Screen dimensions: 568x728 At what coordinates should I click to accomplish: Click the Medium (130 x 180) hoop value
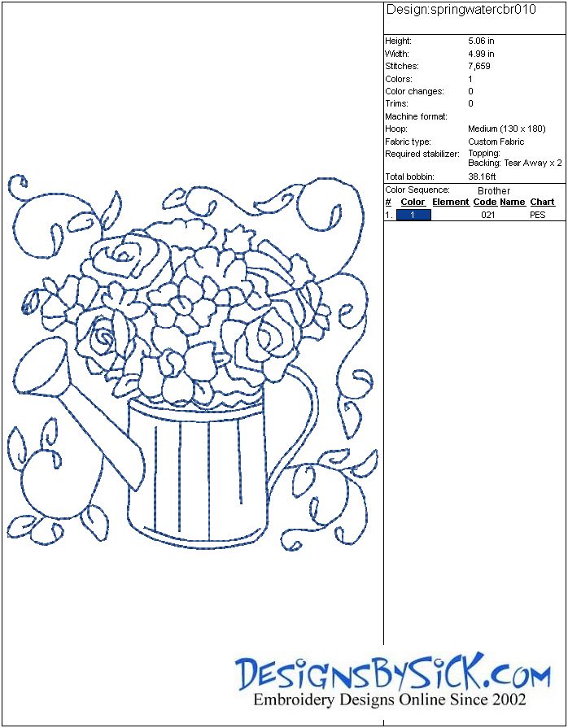pyautogui.click(x=506, y=129)
